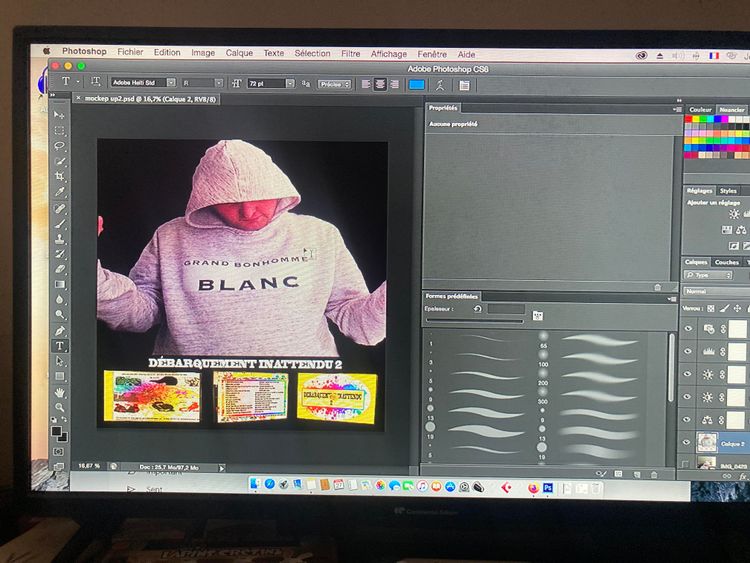Open the Filtre menu

tap(351, 54)
